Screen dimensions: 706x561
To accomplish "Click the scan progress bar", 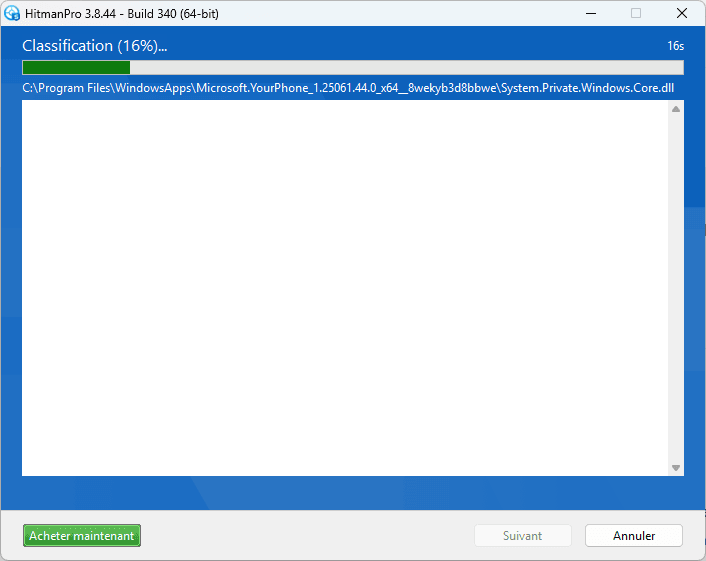I will click(x=353, y=68).
